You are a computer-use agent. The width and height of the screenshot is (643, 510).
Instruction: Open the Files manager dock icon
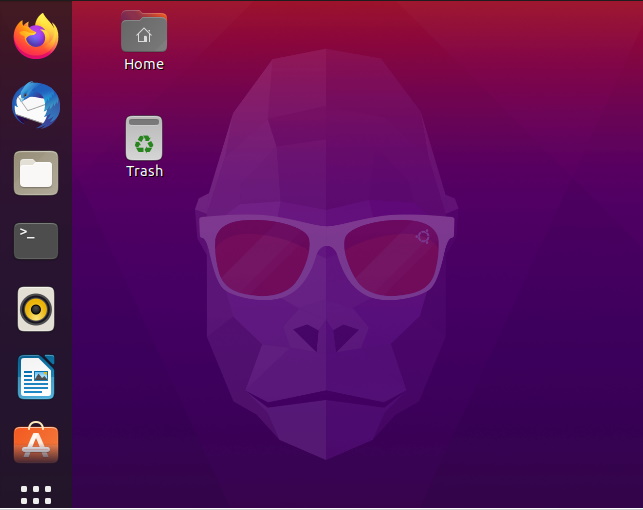click(x=36, y=173)
